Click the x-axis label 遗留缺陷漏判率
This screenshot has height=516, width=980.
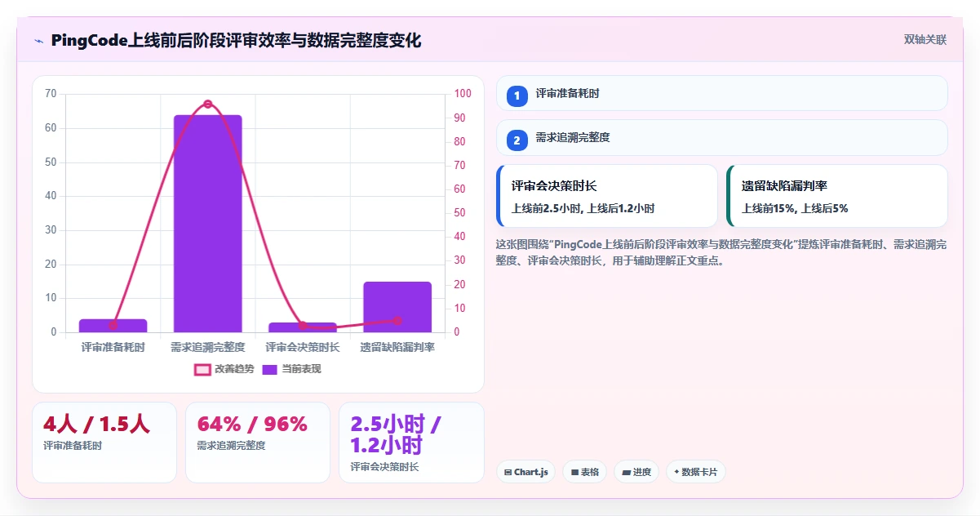[x=397, y=347]
